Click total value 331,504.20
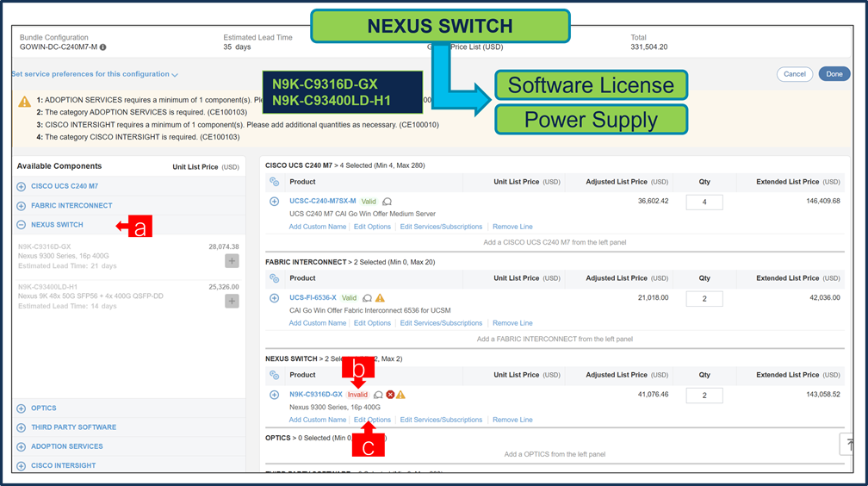Image resolution: width=868 pixels, height=486 pixels. click(648, 47)
